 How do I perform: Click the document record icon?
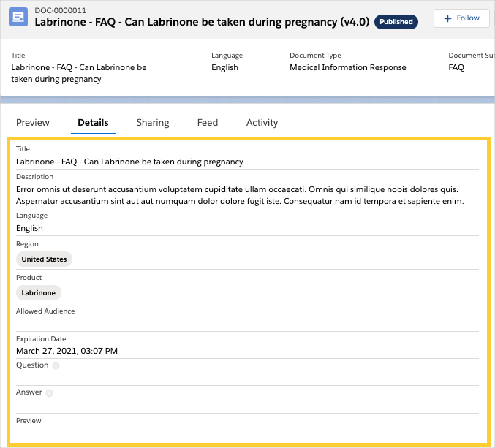click(x=18, y=18)
